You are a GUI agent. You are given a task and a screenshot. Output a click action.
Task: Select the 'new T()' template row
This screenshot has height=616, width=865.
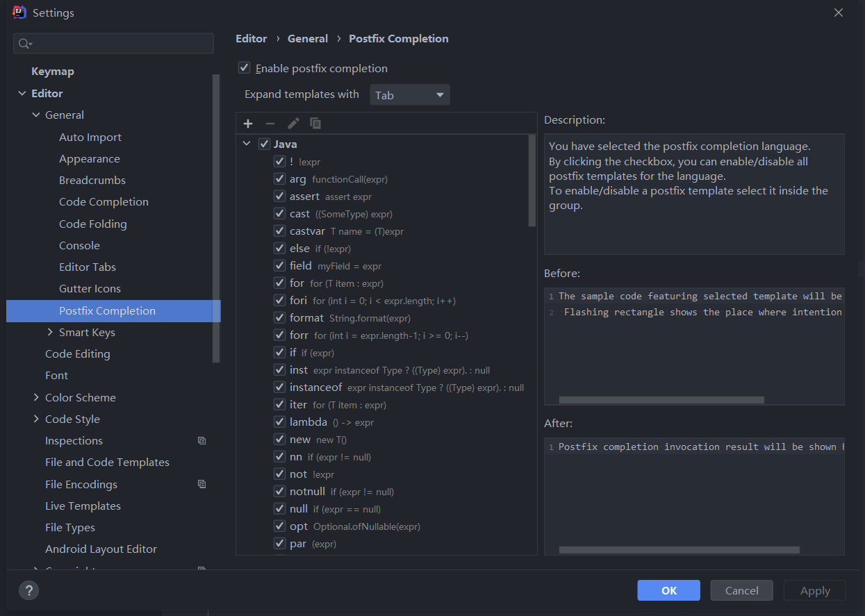click(386, 440)
